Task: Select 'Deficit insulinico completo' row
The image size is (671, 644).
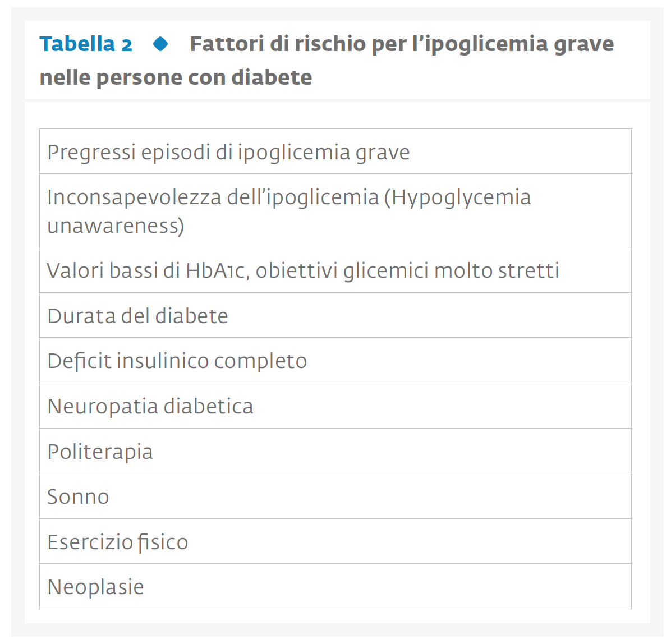Action: coord(335,360)
